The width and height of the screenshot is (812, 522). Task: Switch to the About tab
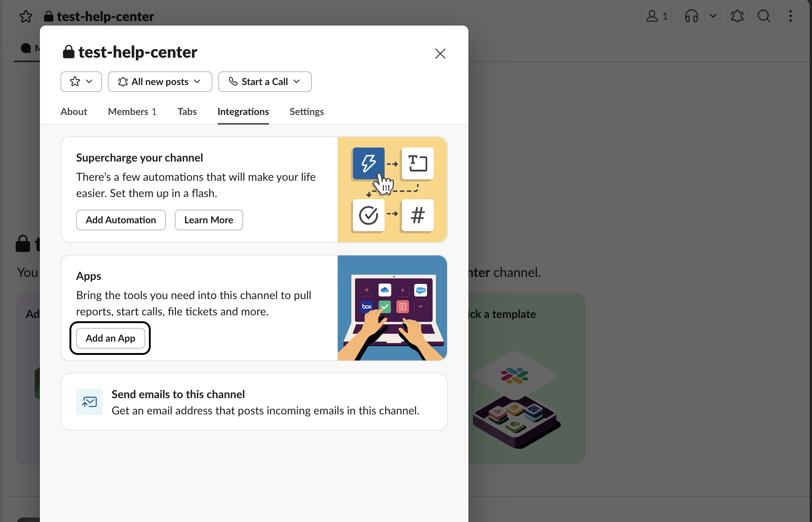click(74, 112)
